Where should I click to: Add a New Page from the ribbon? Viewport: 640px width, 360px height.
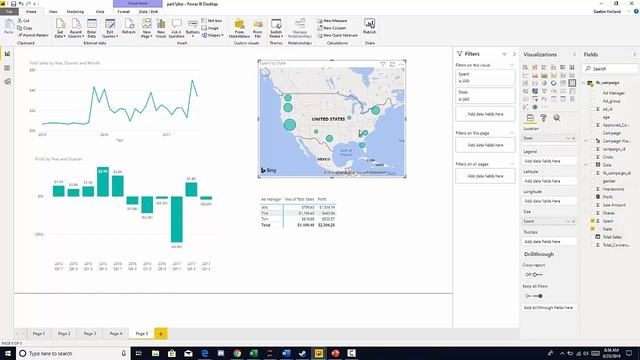coord(147,28)
